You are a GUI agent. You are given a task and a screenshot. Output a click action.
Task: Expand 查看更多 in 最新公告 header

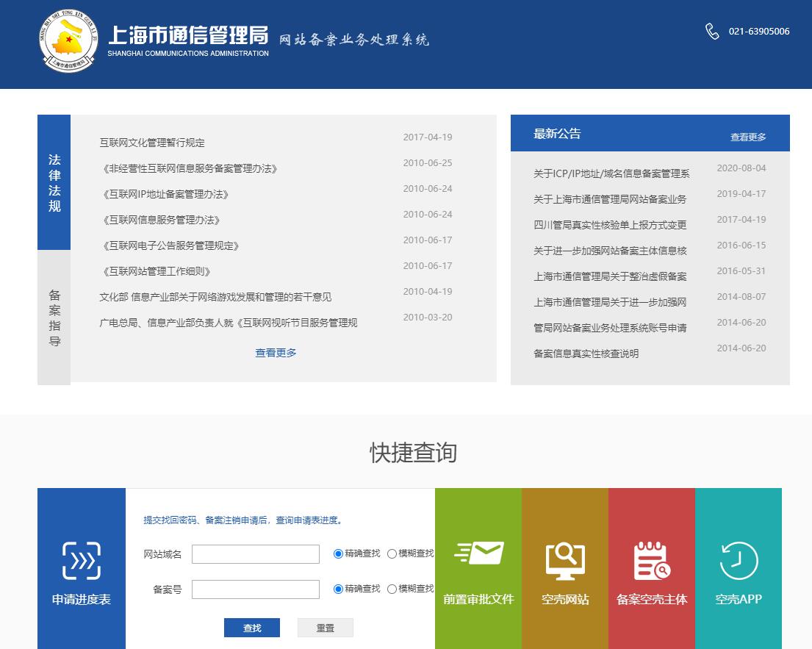point(748,137)
